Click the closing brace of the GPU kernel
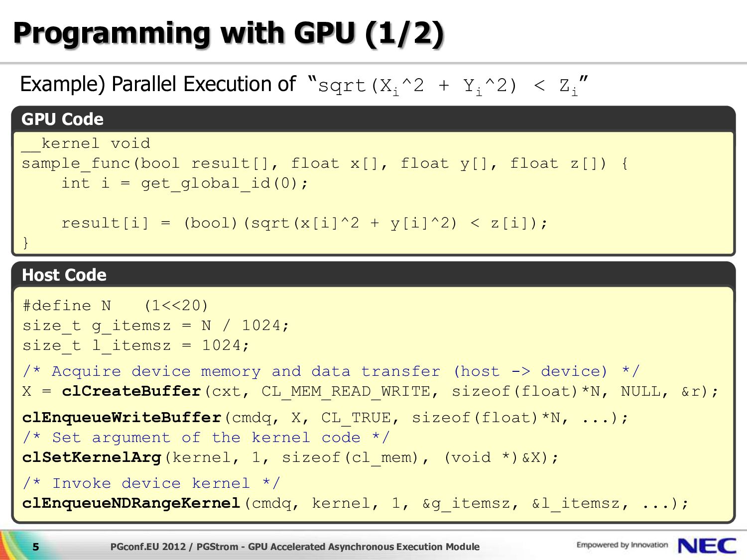The image size is (747, 560). tap(26, 243)
